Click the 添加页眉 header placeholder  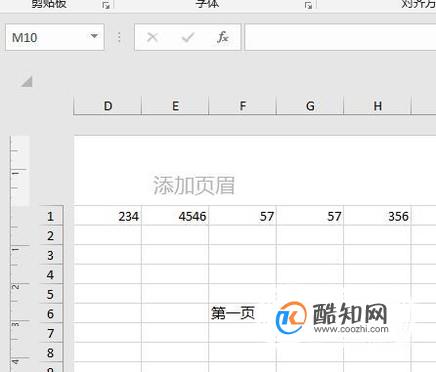click(194, 185)
